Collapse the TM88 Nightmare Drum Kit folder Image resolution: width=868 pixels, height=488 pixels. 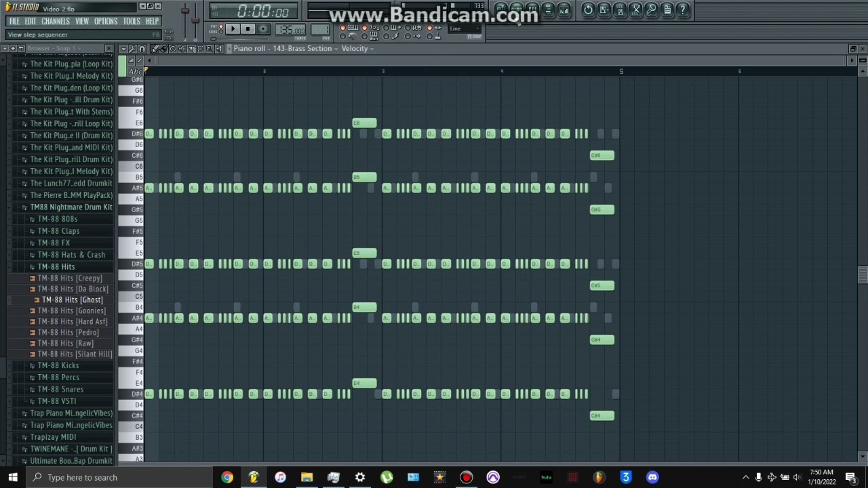pos(71,207)
